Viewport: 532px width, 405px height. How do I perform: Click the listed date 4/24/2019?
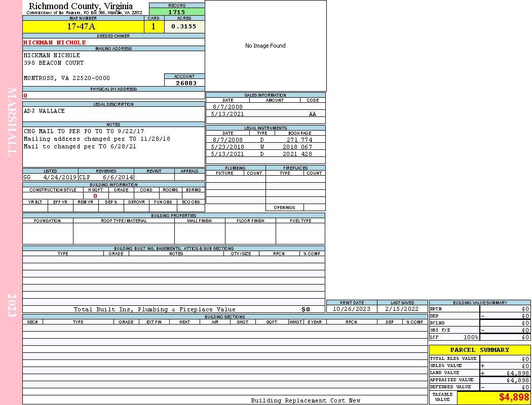(60, 178)
